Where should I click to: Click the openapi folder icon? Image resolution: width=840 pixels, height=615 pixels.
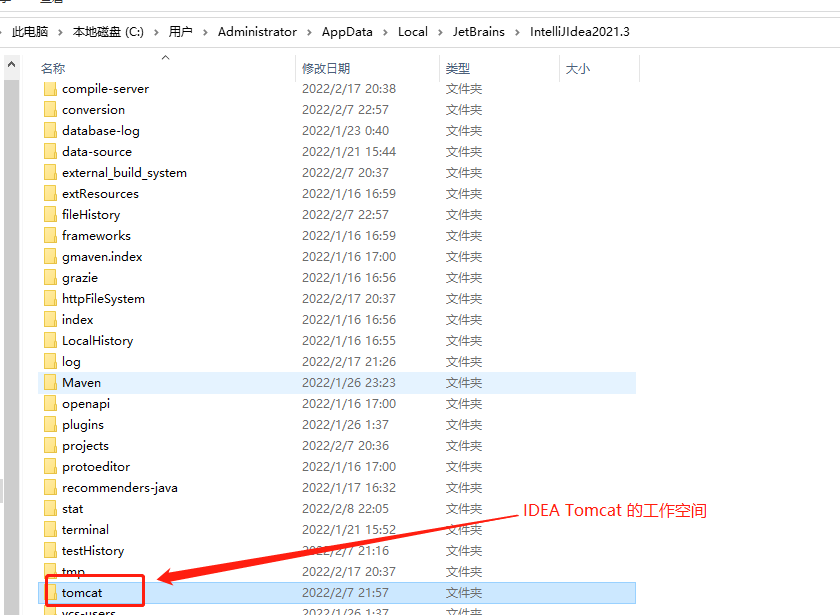[50, 403]
